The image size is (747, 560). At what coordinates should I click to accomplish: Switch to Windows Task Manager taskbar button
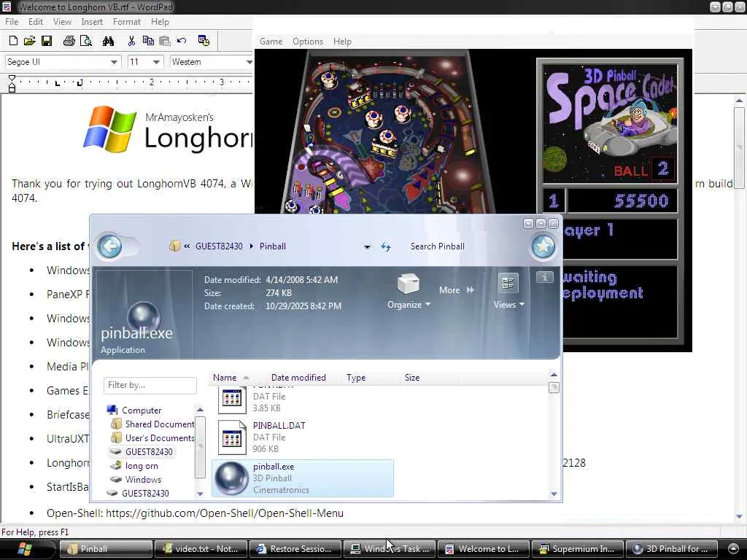coord(390,549)
